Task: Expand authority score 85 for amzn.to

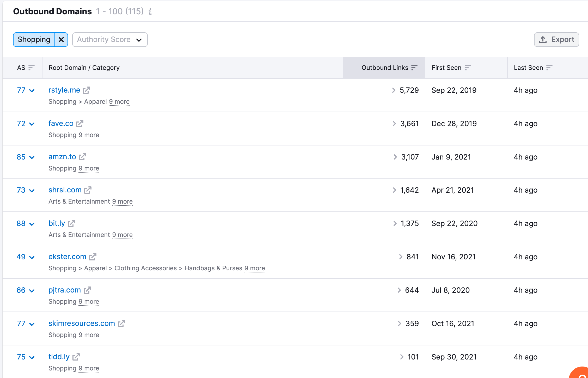Action: 26,157
